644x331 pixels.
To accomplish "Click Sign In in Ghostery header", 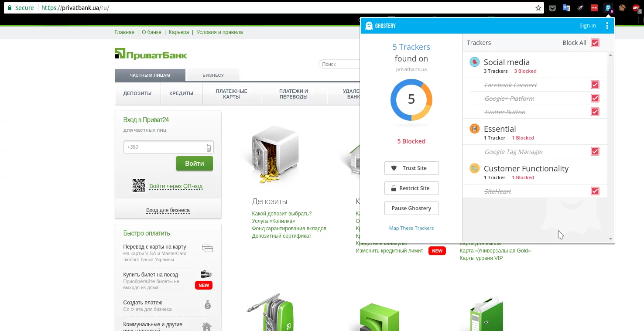I will [x=588, y=26].
